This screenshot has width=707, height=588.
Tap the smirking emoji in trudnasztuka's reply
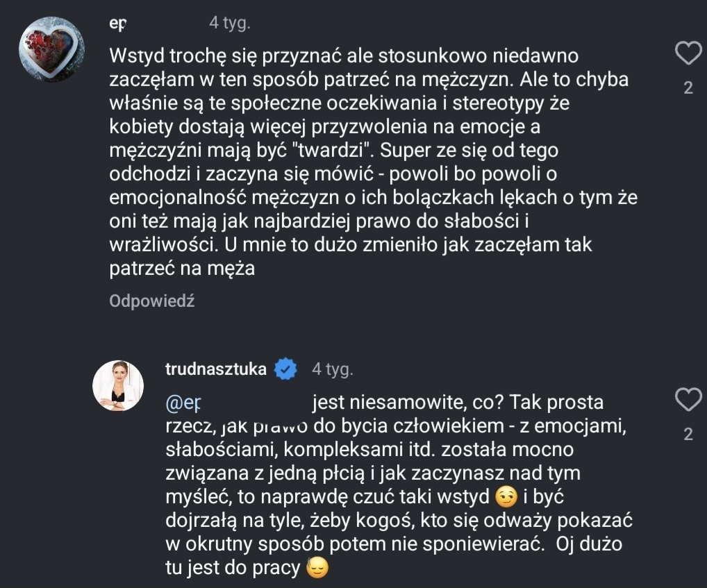[508, 497]
